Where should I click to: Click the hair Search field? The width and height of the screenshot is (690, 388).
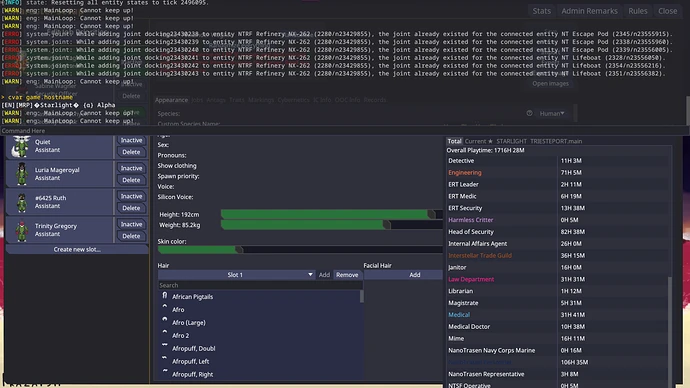[x=260, y=285]
